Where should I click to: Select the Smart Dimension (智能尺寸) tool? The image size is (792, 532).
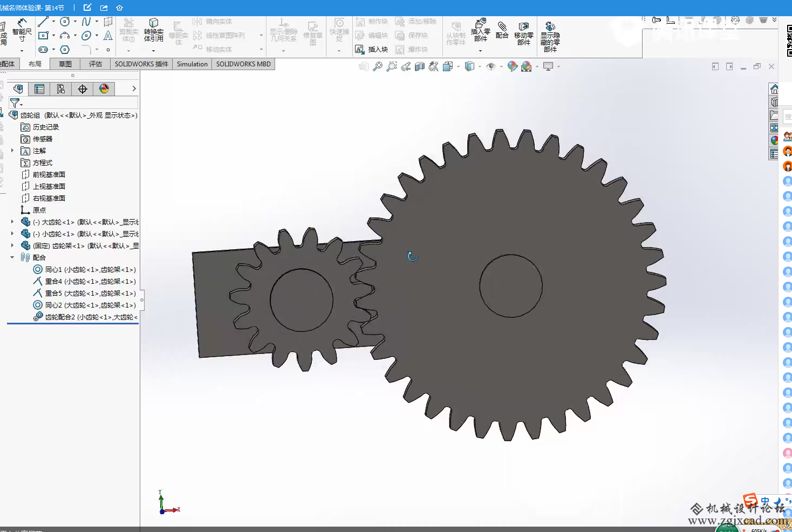(x=22, y=30)
